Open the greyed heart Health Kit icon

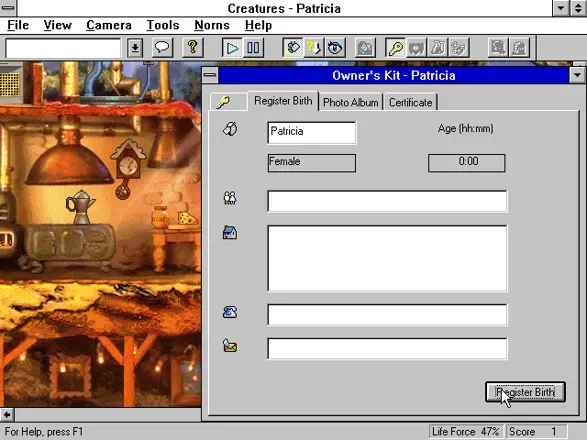[x=417, y=48]
